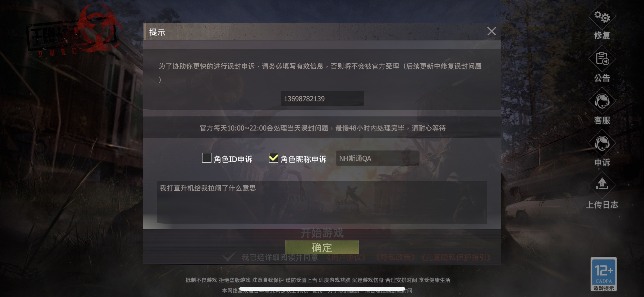Image resolution: width=644 pixels, height=297 pixels.
Task: Open the 《用户协议》 link
Action: (x=346, y=257)
